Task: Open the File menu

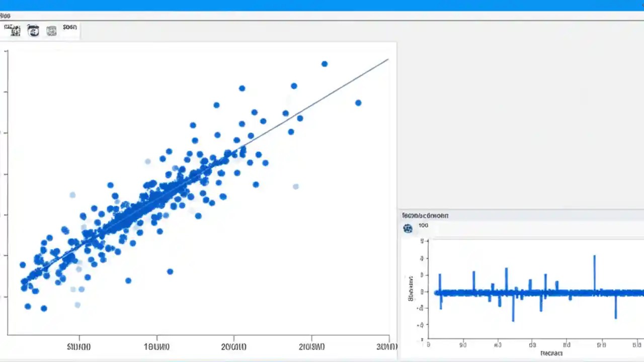Action: click(x=6, y=16)
